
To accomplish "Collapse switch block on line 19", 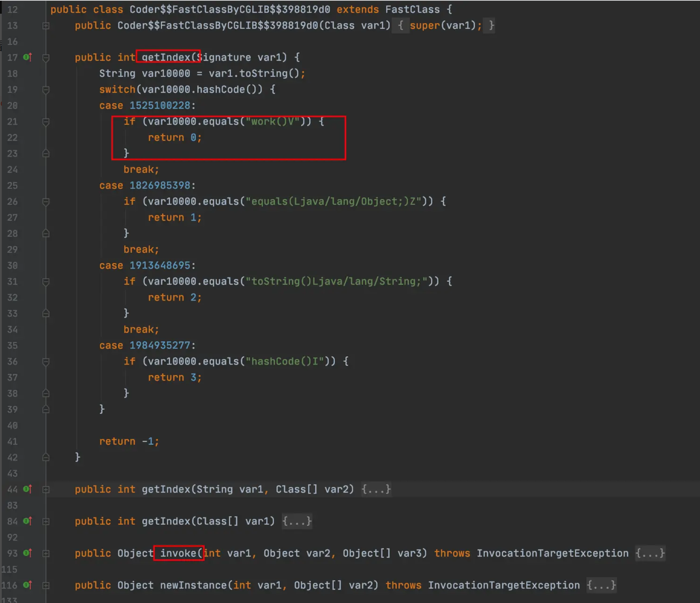I will click(x=46, y=90).
